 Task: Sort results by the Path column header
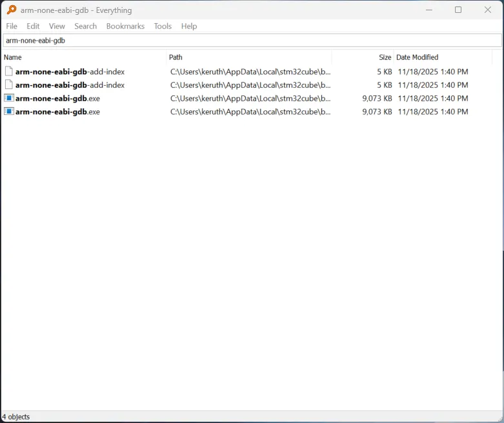(x=249, y=57)
